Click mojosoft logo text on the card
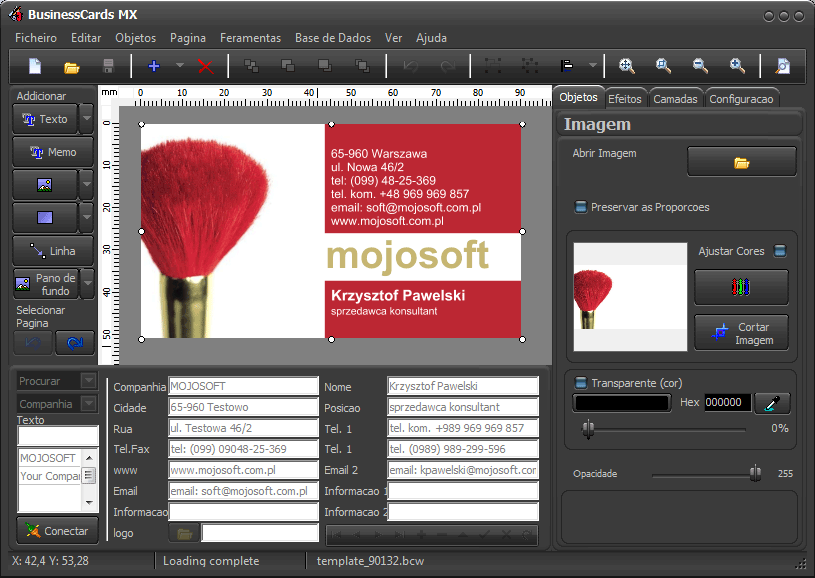The height and width of the screenshot is (578, 815). pyautogui.click(x=408, y=256)
